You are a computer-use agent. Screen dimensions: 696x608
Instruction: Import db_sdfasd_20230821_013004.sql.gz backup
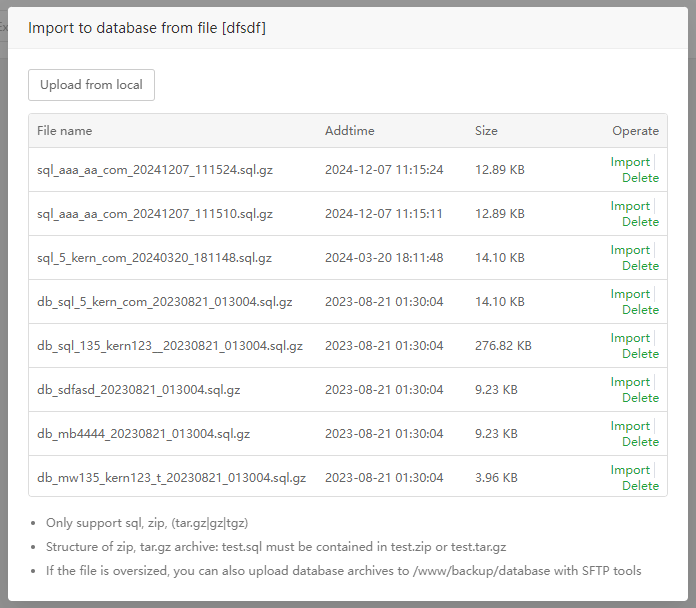coord(630,382)
